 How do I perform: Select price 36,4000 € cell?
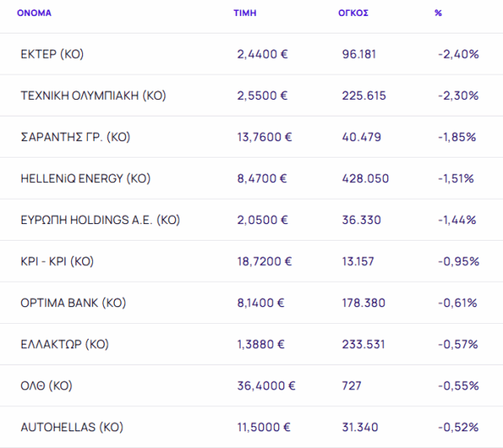(x=267, y=386)
